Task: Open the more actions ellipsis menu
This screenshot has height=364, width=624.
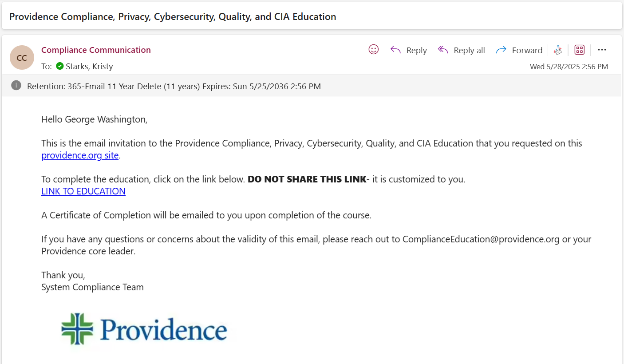Action: 602,50
